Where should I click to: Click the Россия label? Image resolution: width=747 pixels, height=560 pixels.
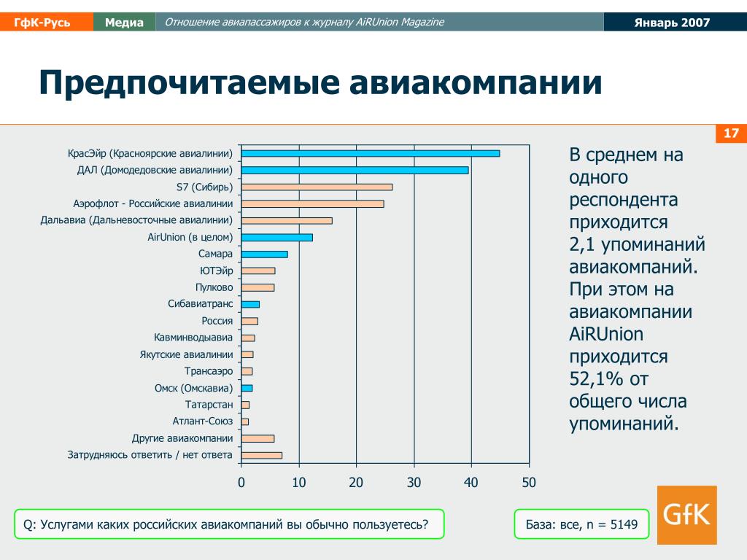217,321
